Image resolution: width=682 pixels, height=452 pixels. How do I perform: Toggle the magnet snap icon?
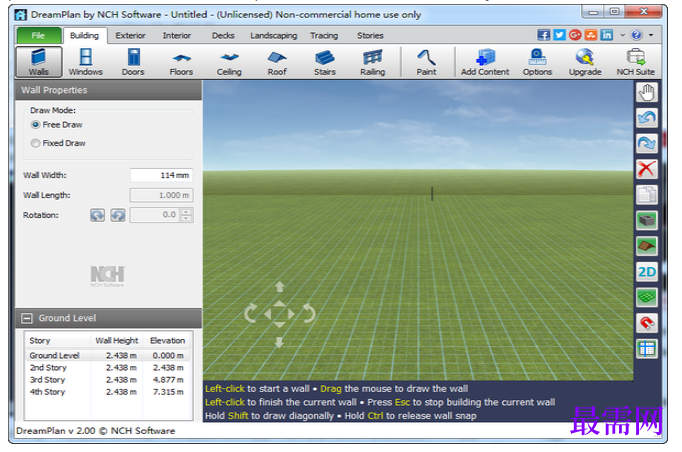647,323
